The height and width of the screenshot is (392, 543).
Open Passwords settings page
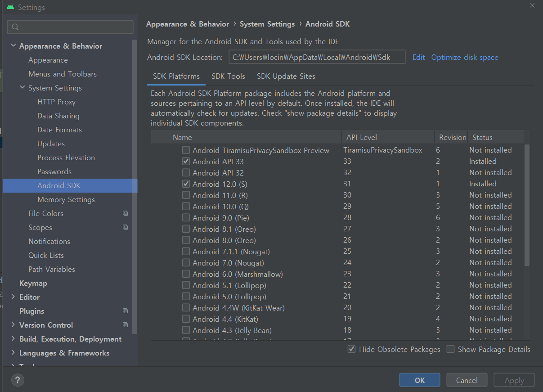pyautogui.click(x=54, y=171)
